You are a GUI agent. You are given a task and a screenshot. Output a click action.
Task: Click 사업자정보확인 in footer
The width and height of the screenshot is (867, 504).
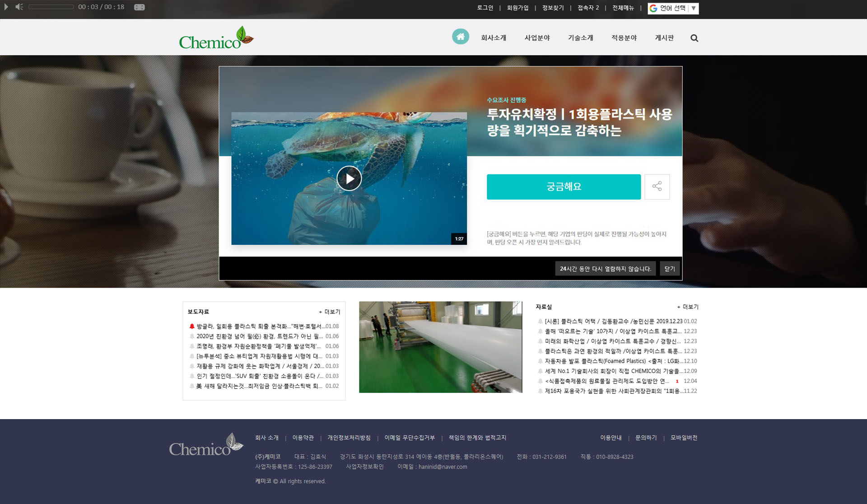tap(365, 467)
